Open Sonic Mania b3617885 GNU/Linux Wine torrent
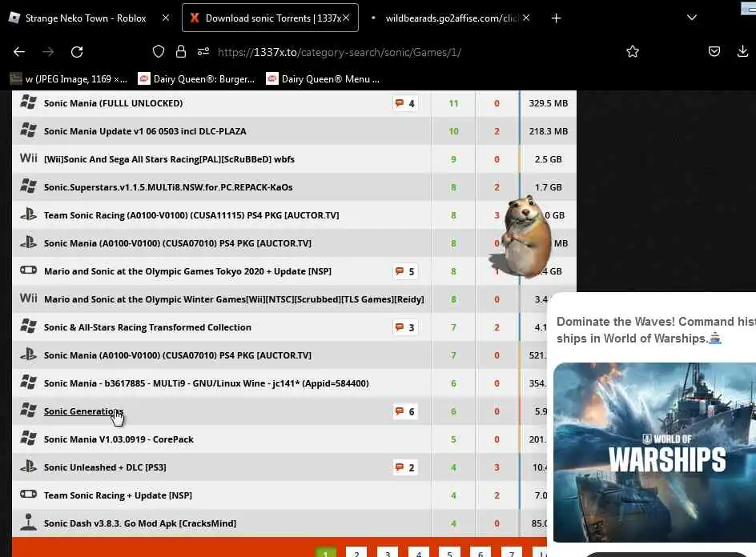Image resolution: width=756 pixels, height=557 pixels. [x=207, y=383]
